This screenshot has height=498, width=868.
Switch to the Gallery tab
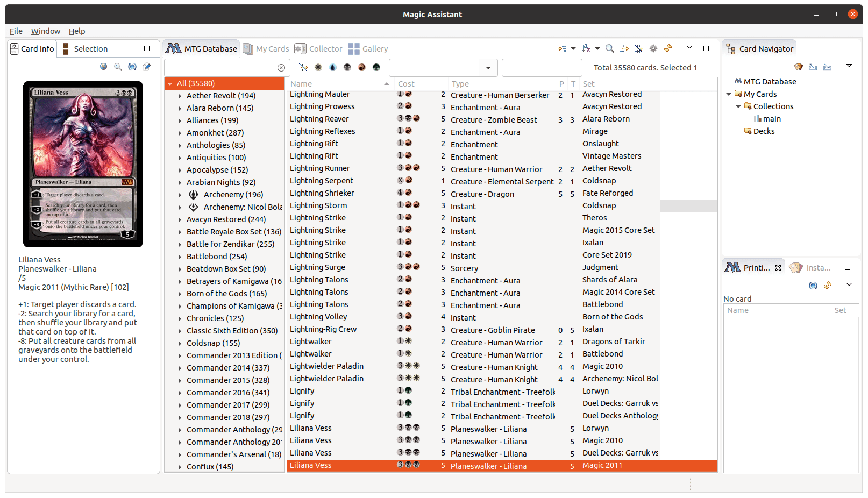pos(368,48)
